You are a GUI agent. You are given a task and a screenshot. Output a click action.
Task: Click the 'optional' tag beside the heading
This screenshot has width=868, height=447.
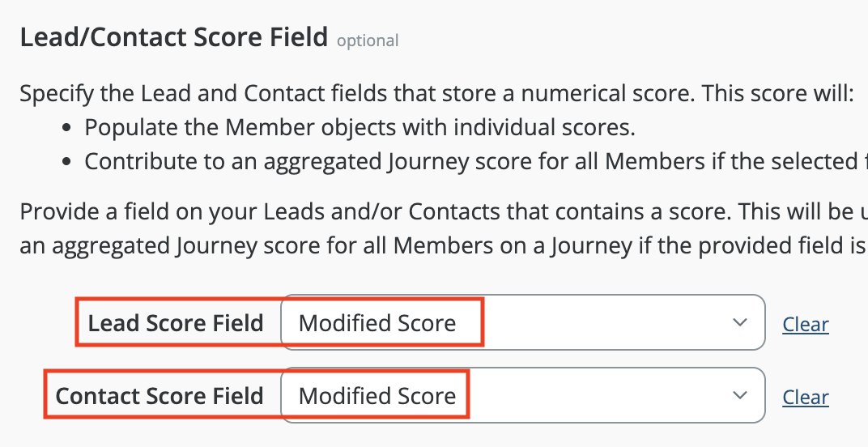[368, 40]
